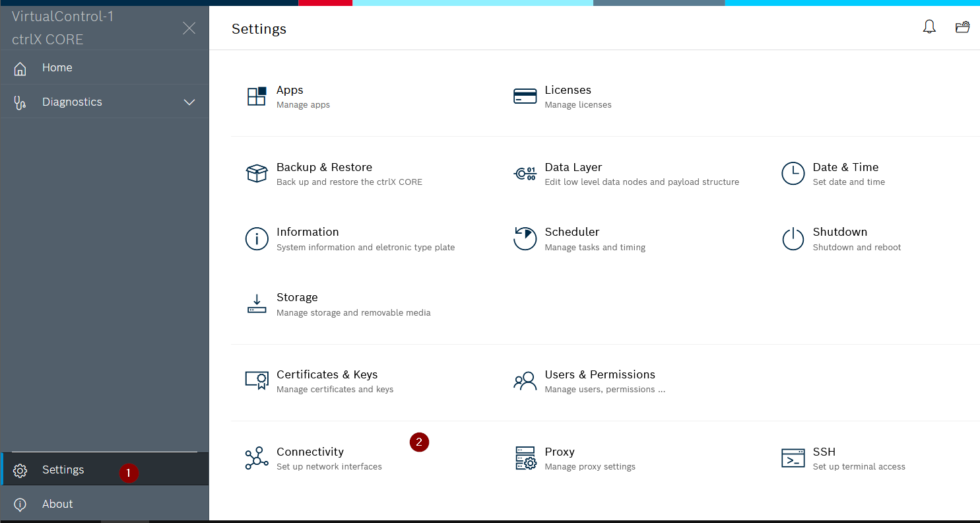Click 'Manage tasks and timing' text
Screen dimensions: 980x523
coord(595,248)
